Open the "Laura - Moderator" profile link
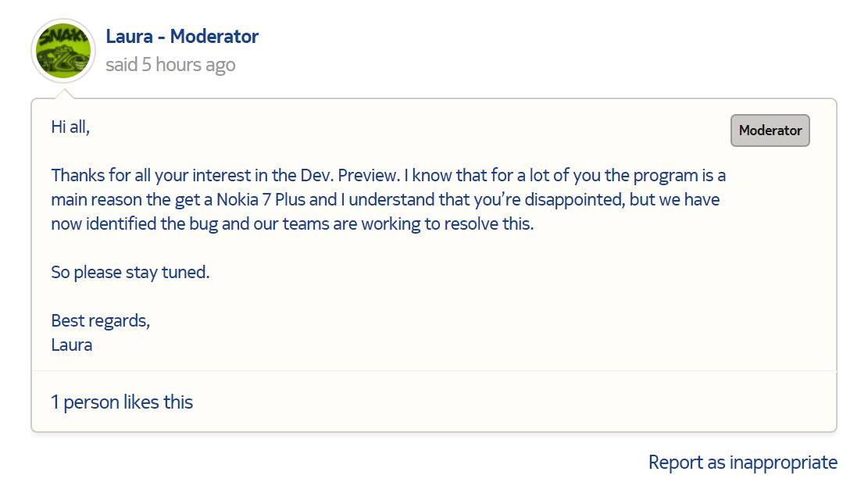Image resolution: width=868 pixels, height=493 pixels. pyautogui.click(x=182, y=36)
